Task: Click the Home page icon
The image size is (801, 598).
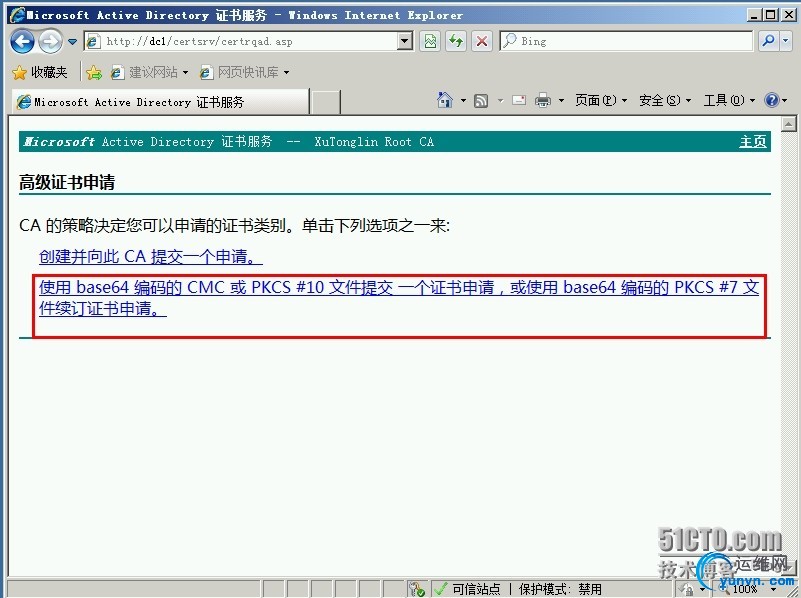Action: (x=445, y=100)
